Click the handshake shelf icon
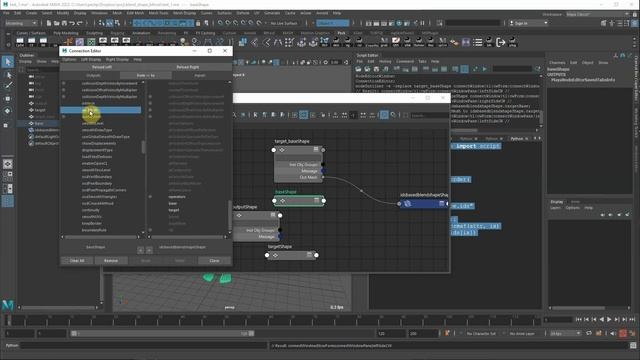 pos(454,42)
